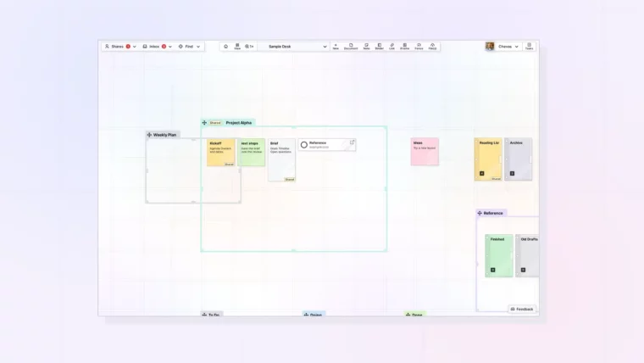The width and height of the screenshot is (644, 363).
Task: Click the Shares notification badge
Action: (x=128, y=47)
